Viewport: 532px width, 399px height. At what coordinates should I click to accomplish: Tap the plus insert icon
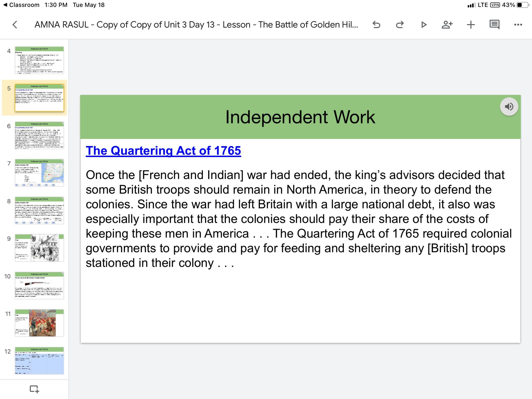pyautogui.click(x=471, y=25)
